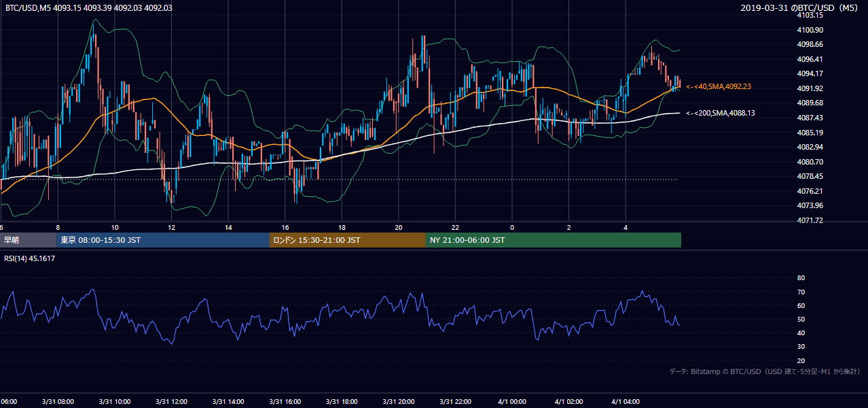The width and height of the screenshot is (868, 408).
Task: Click hour label 22 under price chart
Action: point(456,227)
